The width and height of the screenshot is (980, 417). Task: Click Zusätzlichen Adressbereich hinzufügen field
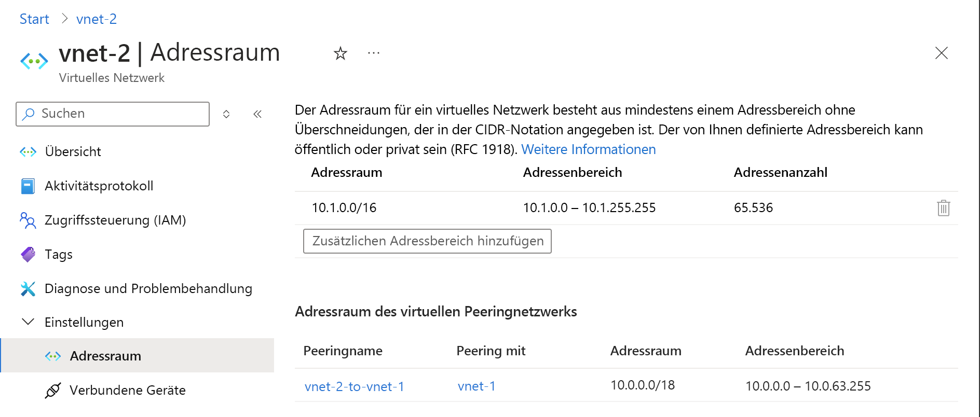427,241
